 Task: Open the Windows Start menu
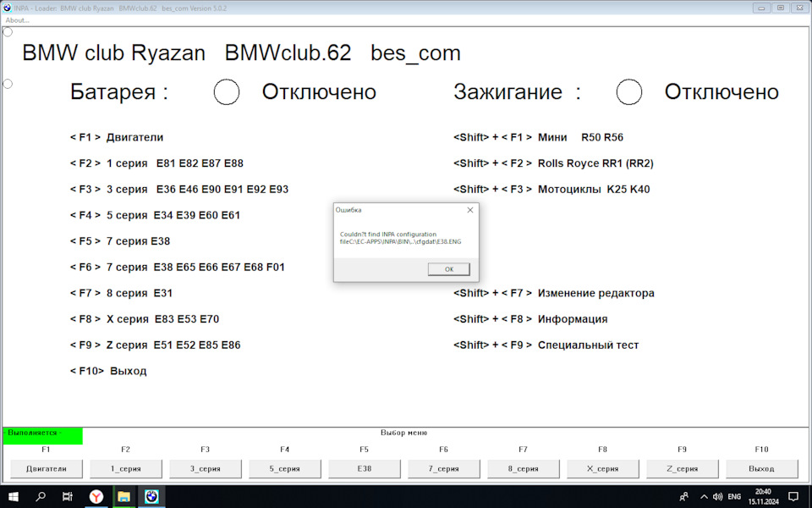tap(14, 497)
